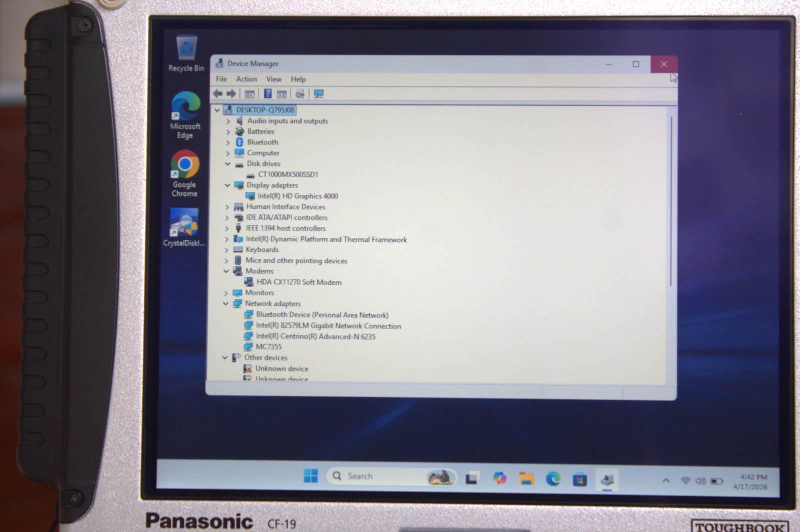Click the Device Manager taskbar icon

coord(607,480)
